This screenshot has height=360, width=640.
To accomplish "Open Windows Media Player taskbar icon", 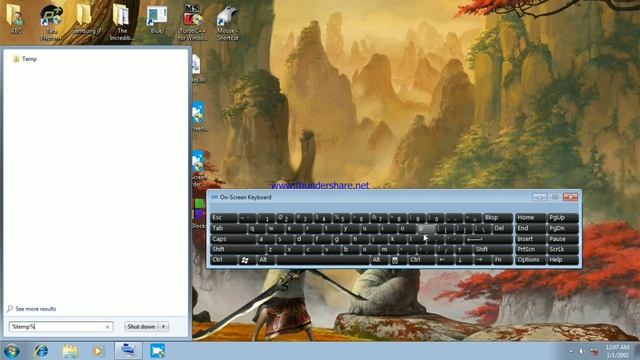I will pos(98,351).
